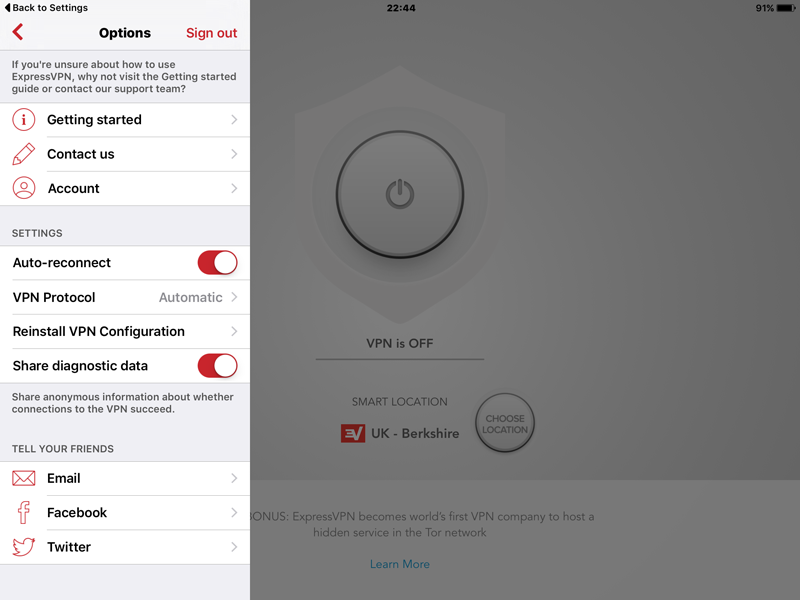This screenshot has width=800, height=600.
Task: Tap the Choose Location round button
Action: coord(505,422)
